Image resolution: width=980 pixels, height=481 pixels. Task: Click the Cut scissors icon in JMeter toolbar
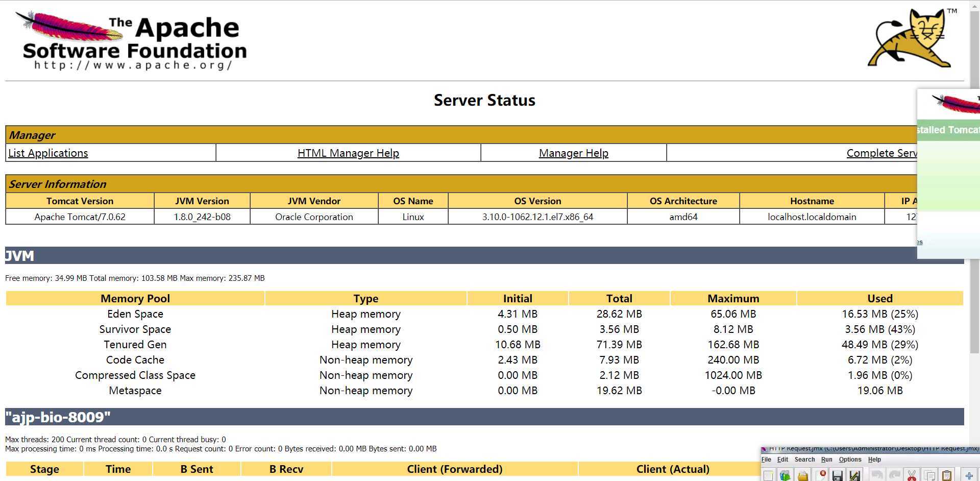pyautogui.click(x=912, y=475)
